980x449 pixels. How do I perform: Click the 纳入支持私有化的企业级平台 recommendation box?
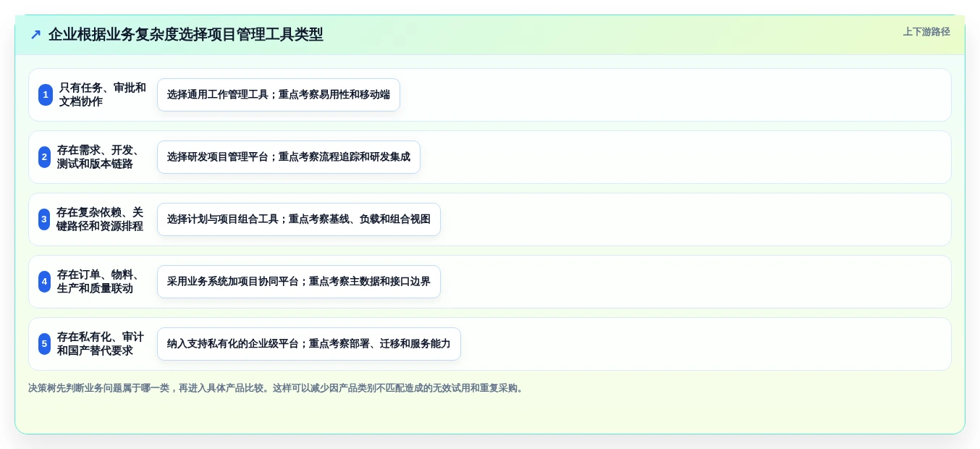[x=309, y=344]
